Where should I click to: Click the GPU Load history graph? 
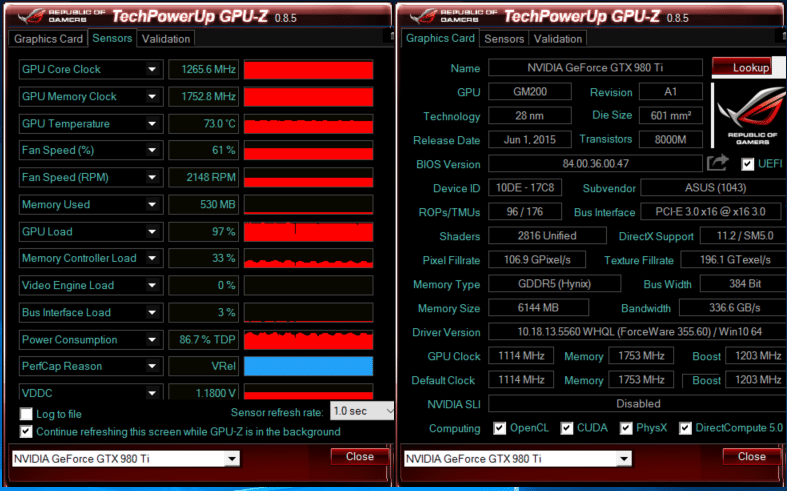308,231
